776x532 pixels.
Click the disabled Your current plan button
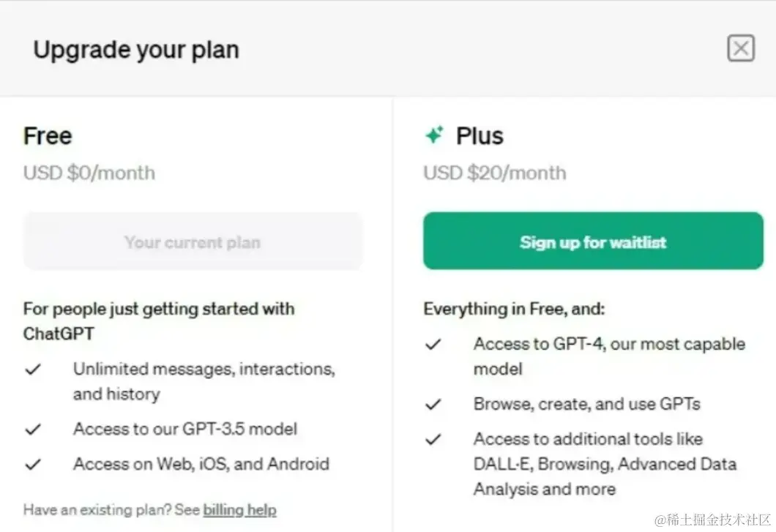coord(193,241)
